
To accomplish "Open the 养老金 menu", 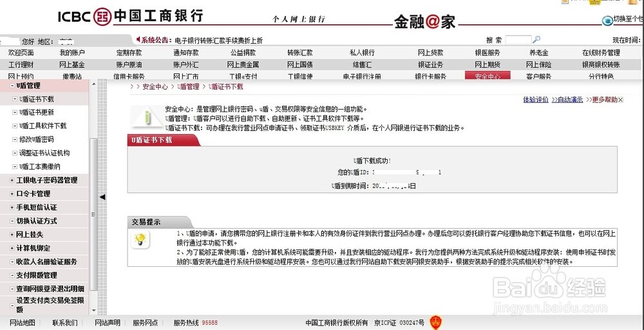I will click(538, 53).
